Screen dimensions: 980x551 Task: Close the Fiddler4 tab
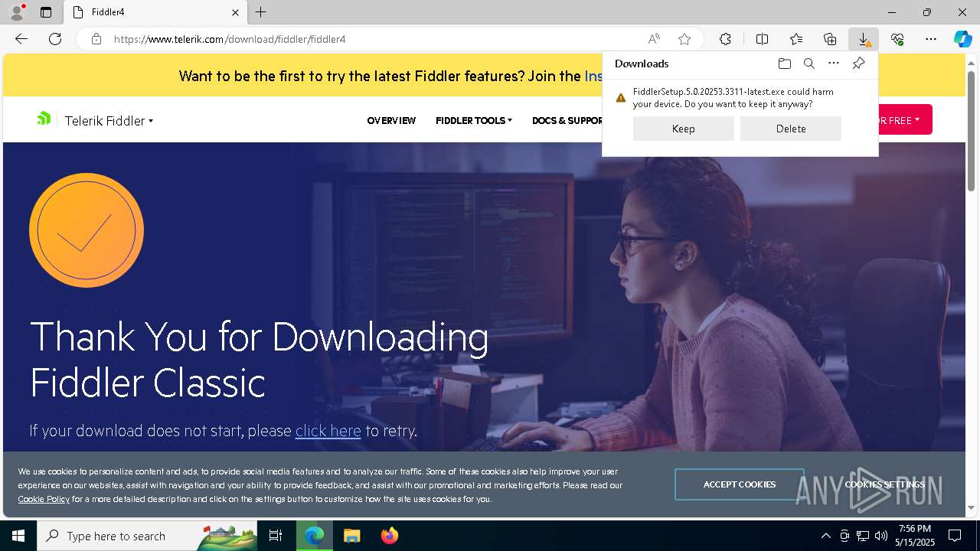pos(235,12)
